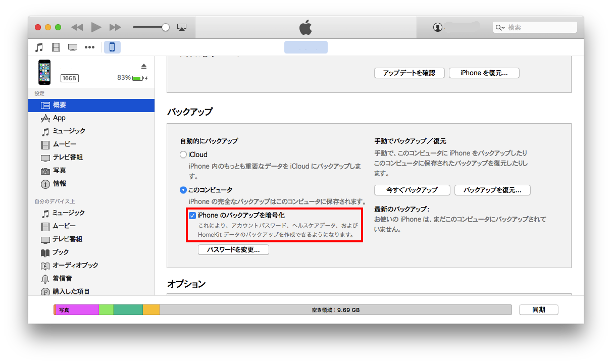This screenshot has height=364, width=612.
Task: Click the オプション section heading
Action: pyautogui.click(x=186, y=284)
